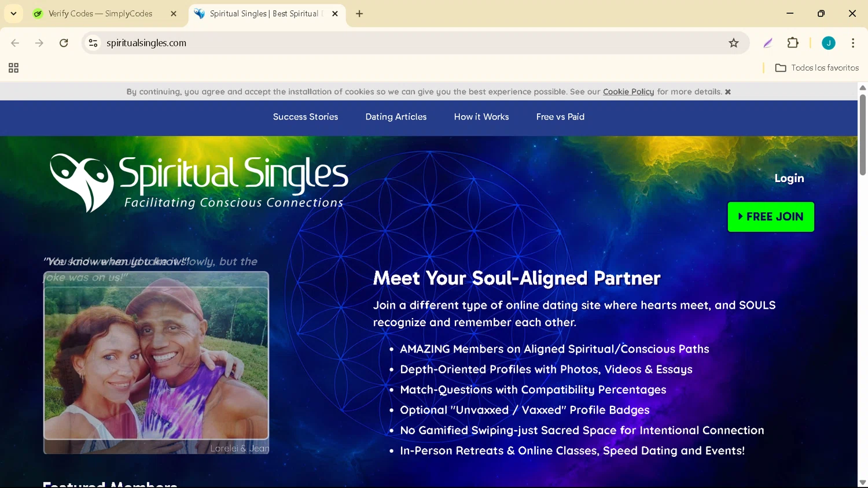Click the Unvaxxed / Vaxxed Profile Badges text
The width and height of the screenshot is (868, 488).
pyautogui.click(x=525, y=410)
